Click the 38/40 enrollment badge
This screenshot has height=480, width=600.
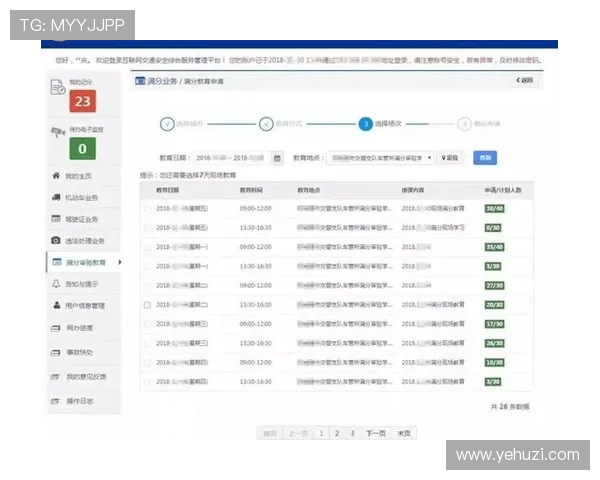click(x=494, y=209)
